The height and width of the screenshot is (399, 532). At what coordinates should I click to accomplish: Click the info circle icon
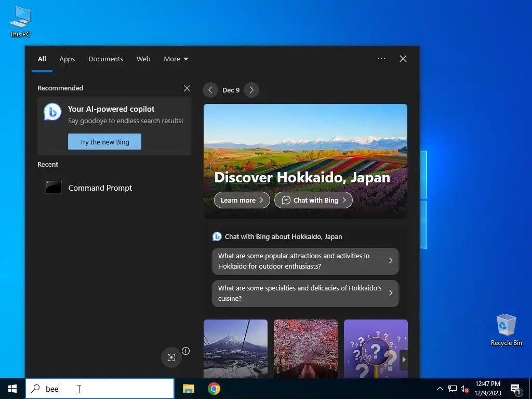[185, 351]
